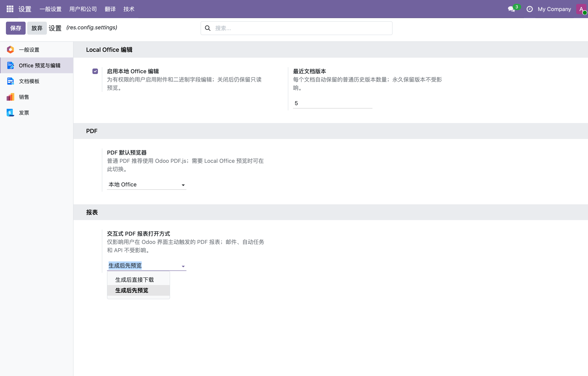The height and width of the screenshot is (376, 588).
Task: Open the conversations chat bubble icon
Action: pos(511,9)
